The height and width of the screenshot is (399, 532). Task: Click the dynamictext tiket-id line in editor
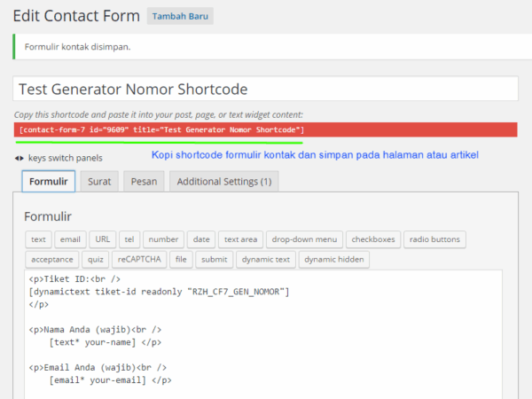(x=159, y=292)
